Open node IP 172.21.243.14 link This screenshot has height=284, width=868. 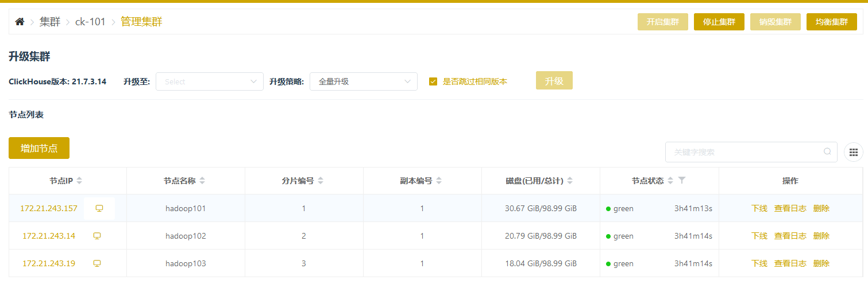point(49,236)
